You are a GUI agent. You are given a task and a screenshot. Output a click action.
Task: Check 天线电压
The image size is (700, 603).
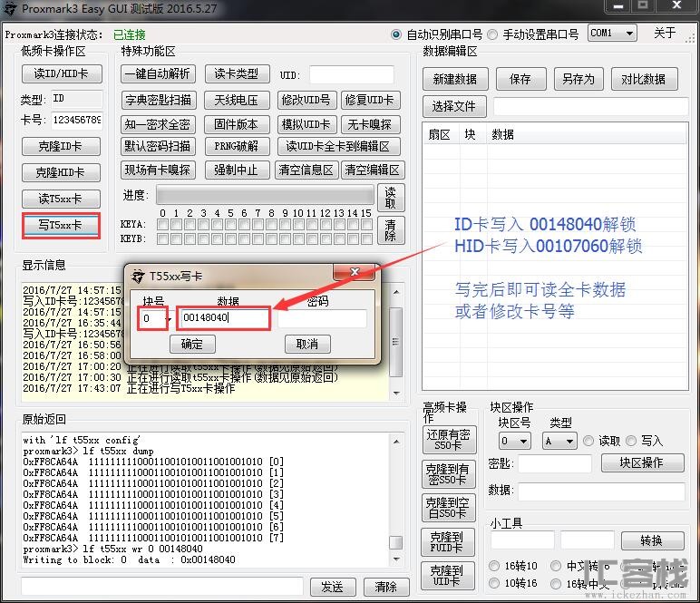(x=237, y=100)
